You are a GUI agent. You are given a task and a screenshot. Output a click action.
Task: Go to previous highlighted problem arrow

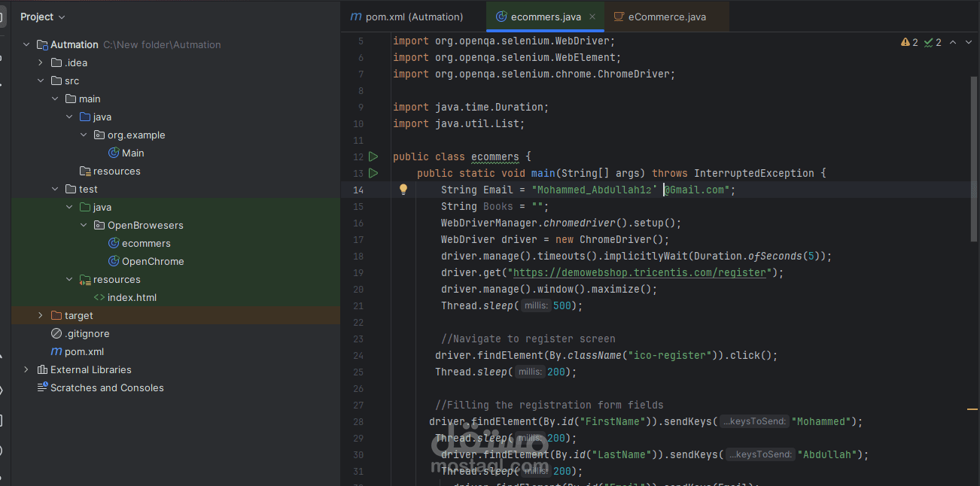click(952, 42)
